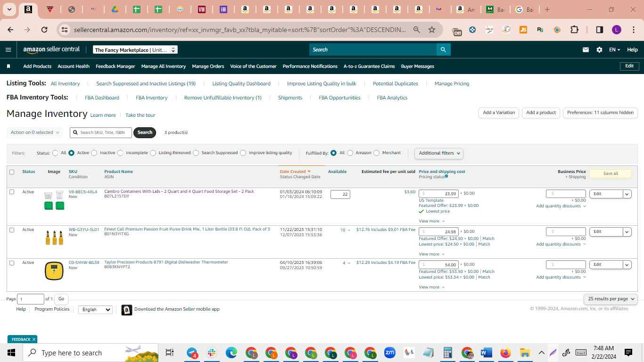Click the Add a Variation button
The image size is (644, 362).
[x=499, y=113]
